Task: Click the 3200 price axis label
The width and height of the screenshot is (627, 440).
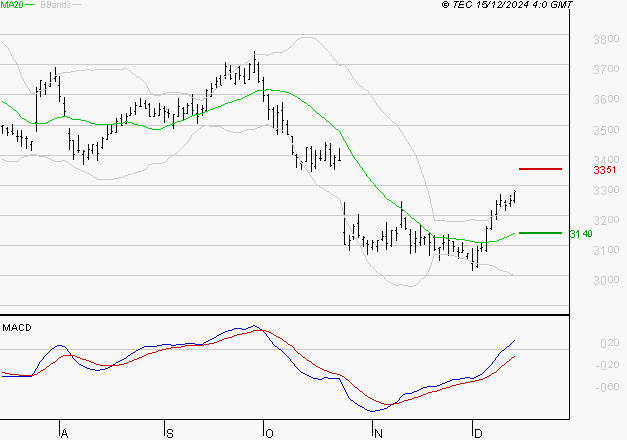Action: (x=606, y=220)
